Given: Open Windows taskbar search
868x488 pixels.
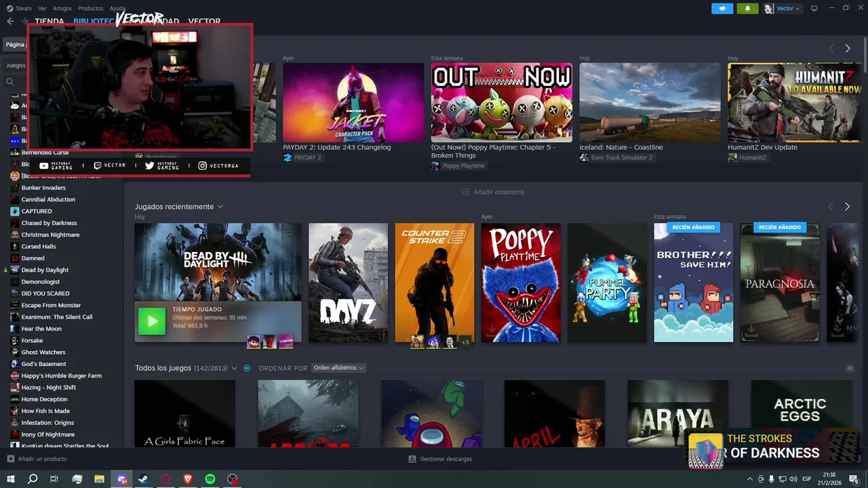Looking at the screenshot, I should (x=33, y=479).
